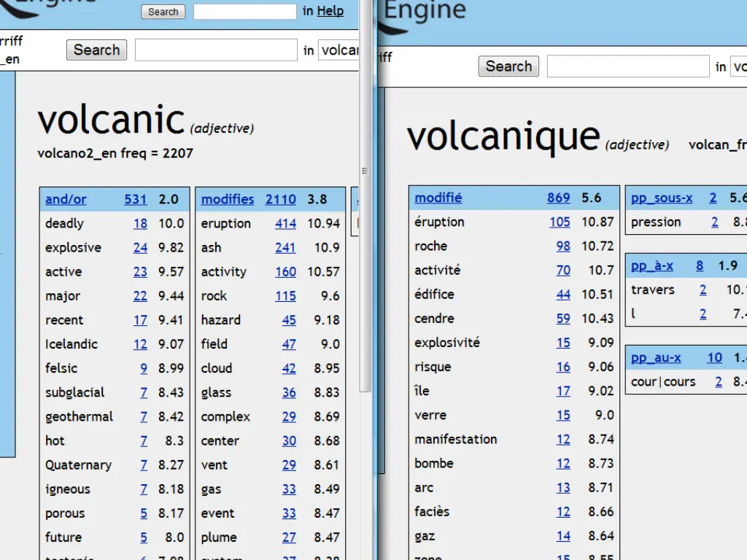
Task: Open the volcano corpus dropdown in left window
Action: [339, 50]
